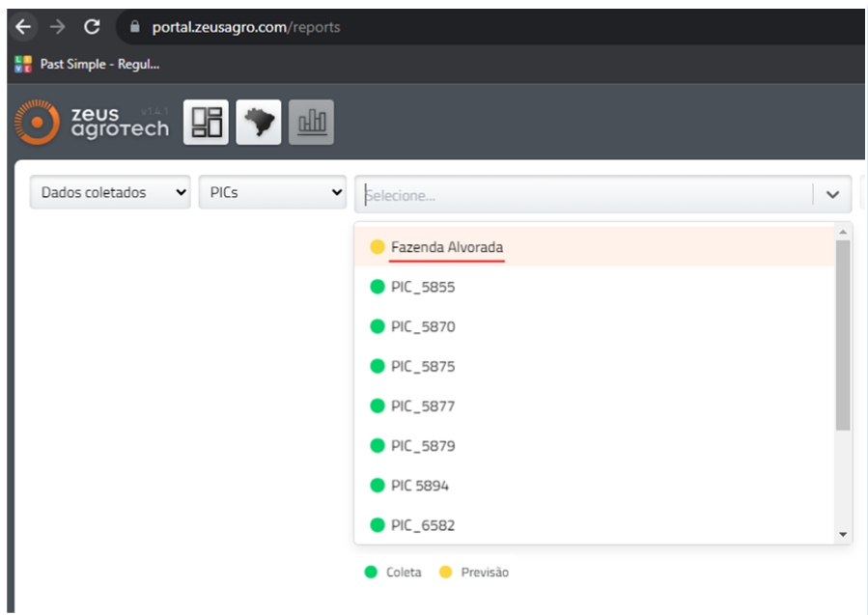Toggle the Coleta legend item
Screen dimensions: 868x615
coord(393,573)
